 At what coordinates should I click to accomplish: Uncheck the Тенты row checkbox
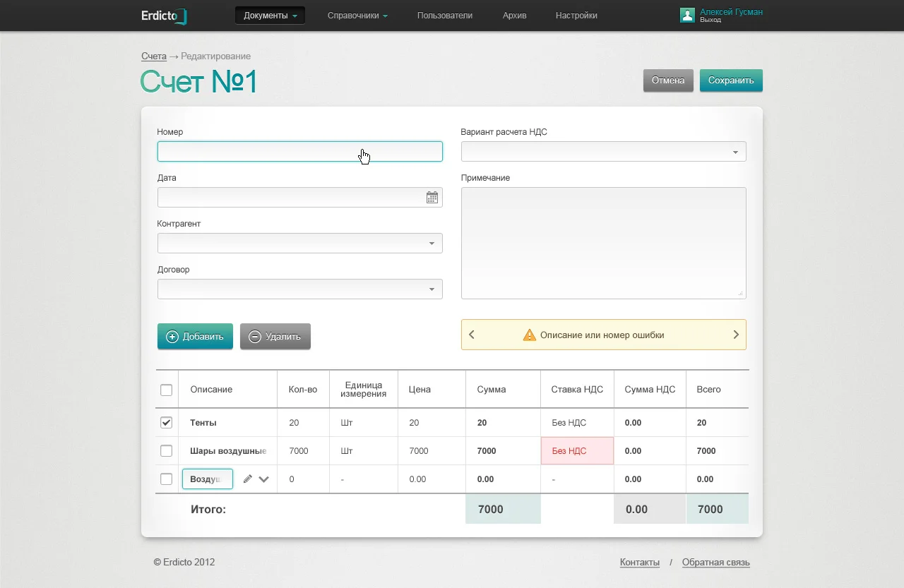coord(166,423)
